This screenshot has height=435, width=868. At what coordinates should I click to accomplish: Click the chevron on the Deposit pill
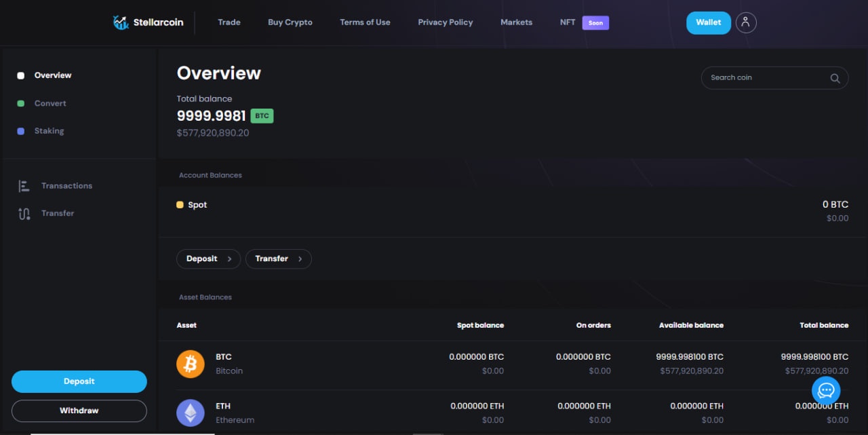pyautogui.click(x=229, y=259)
